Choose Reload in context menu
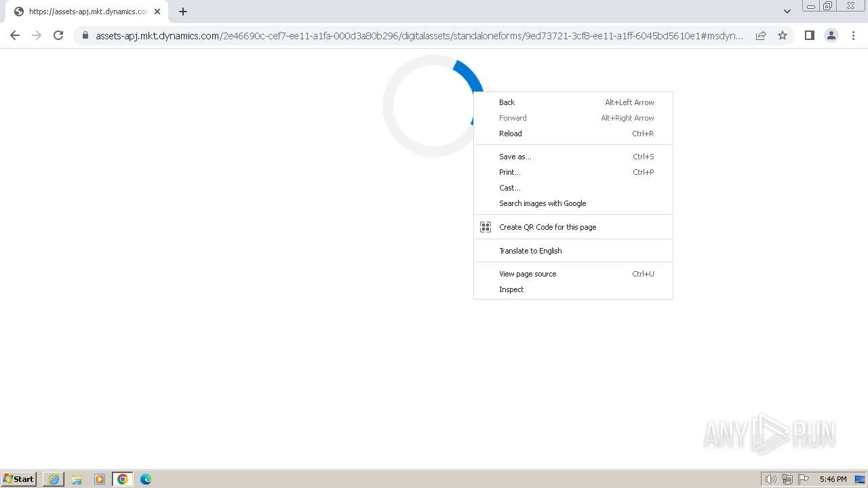 tap(573, 134)
